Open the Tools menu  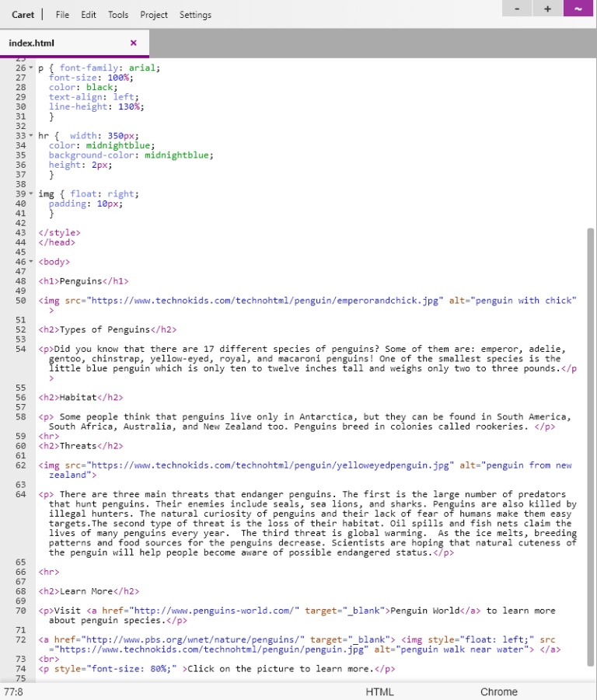[118, 15]
